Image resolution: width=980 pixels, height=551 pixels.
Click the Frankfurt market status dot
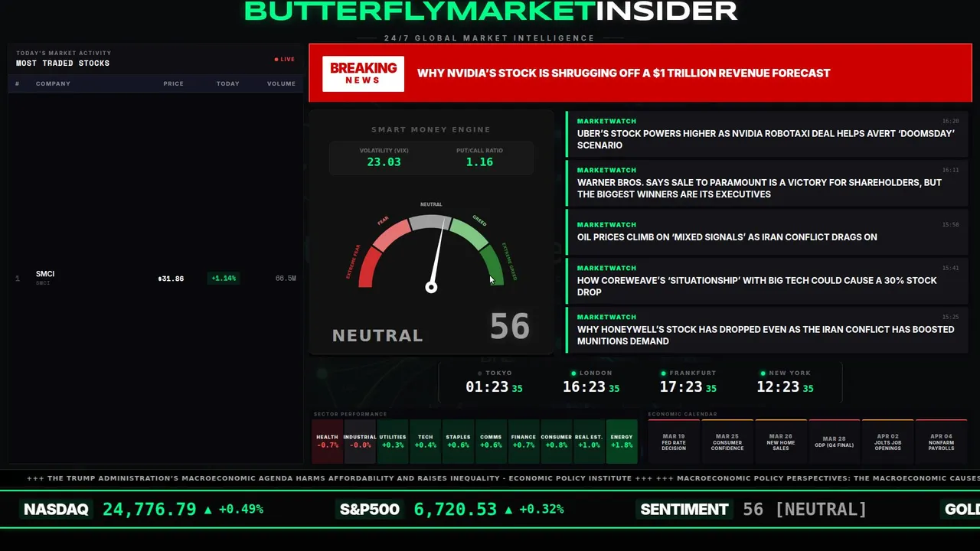664,373
